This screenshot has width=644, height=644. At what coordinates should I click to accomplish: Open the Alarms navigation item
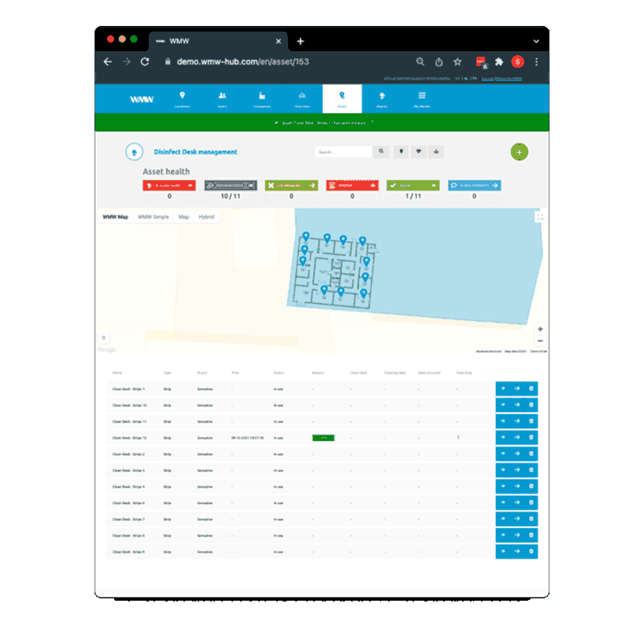coord(382,99)
